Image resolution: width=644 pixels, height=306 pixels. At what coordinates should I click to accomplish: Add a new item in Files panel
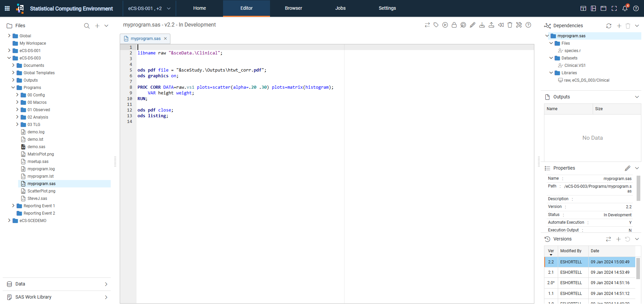pyautogui.click(x=97, y=26)
